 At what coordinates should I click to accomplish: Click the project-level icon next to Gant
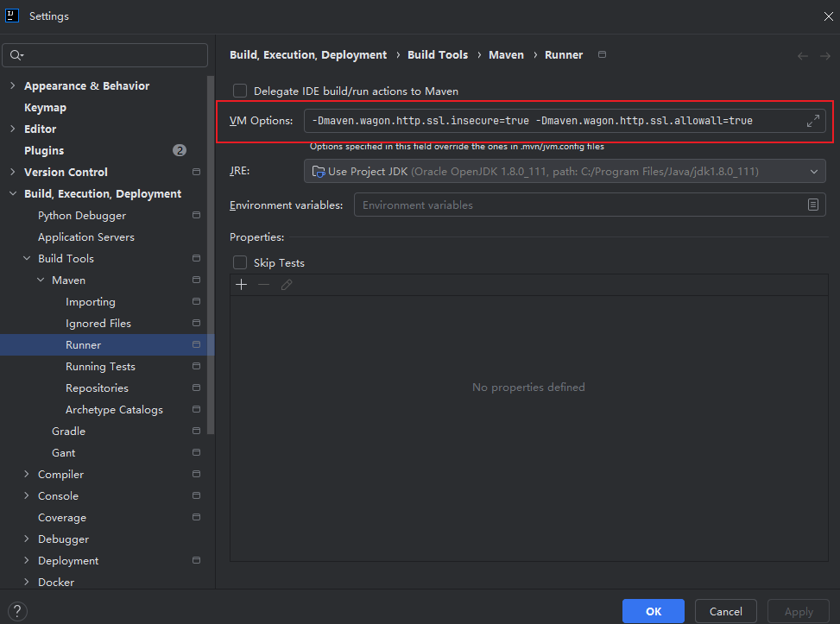[x=196, y=452]
